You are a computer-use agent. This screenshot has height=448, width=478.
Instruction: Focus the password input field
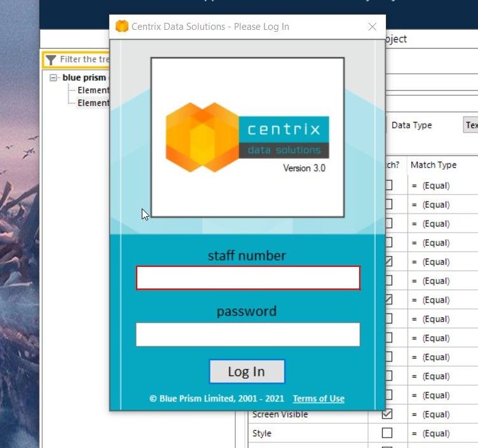[248, 334]
